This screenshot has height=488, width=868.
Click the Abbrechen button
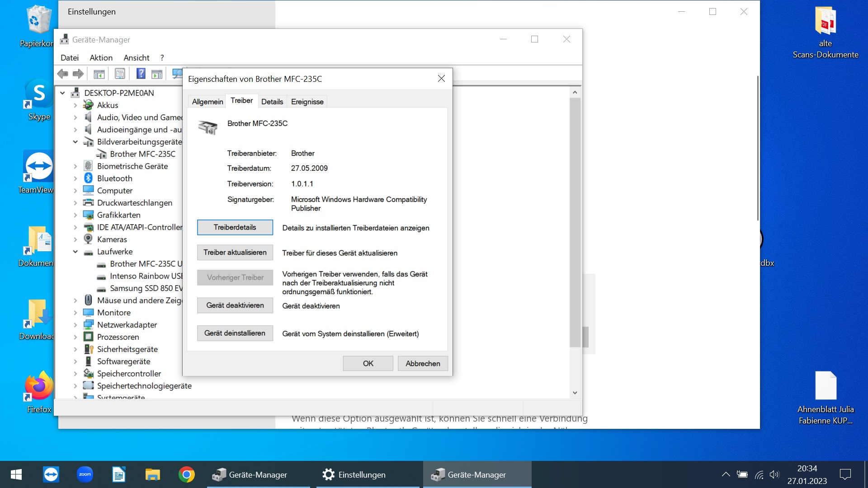coord(422,363)
